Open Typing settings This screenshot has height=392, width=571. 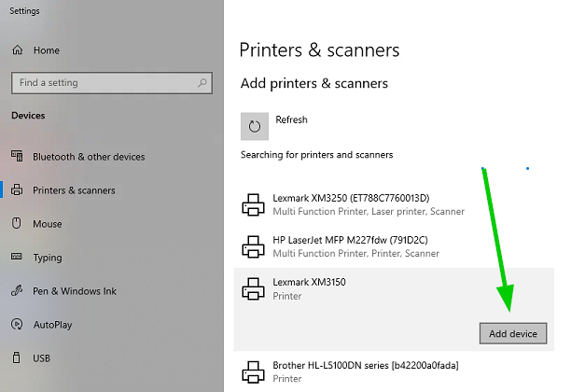pos(48,258)
